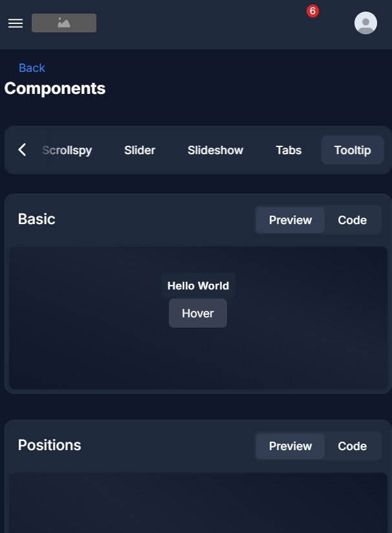The image size is (392, 533).
Task: Click the Hello World tooltip
Action: pos(198,286)
